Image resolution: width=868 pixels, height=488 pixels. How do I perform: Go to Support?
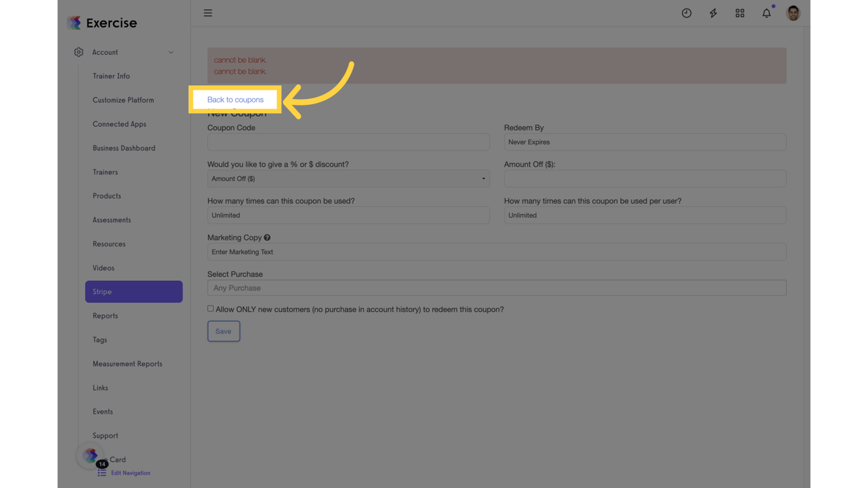105,436
